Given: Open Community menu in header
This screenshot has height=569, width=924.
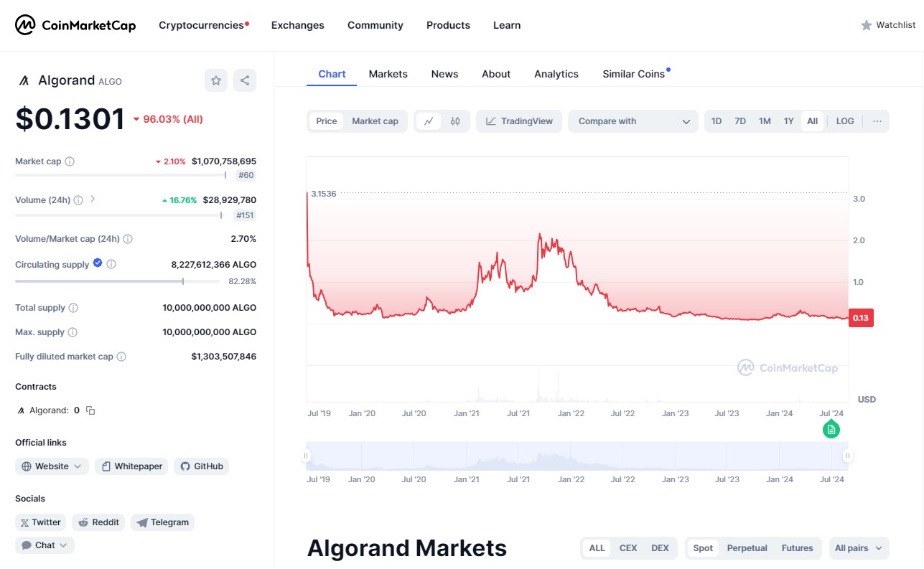Looking at the screenshot, I should 375,25.
